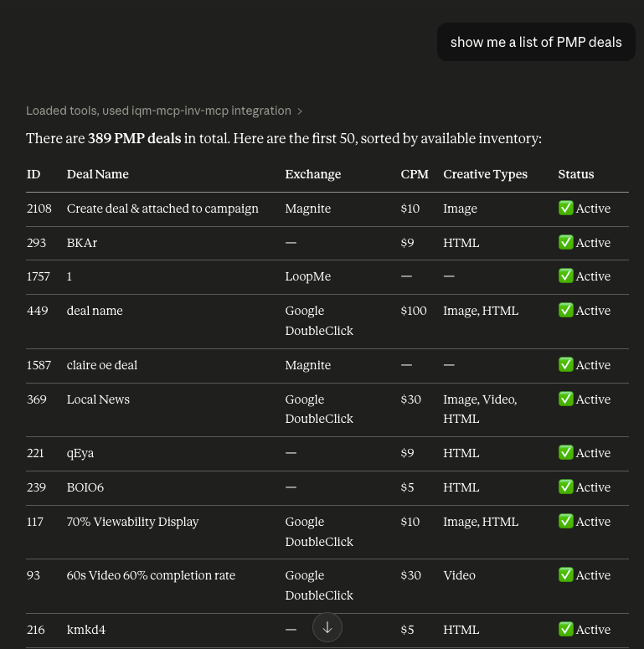
Task: Select '60s Video 60% completion rate' deal name
Action: coord(151,575)
